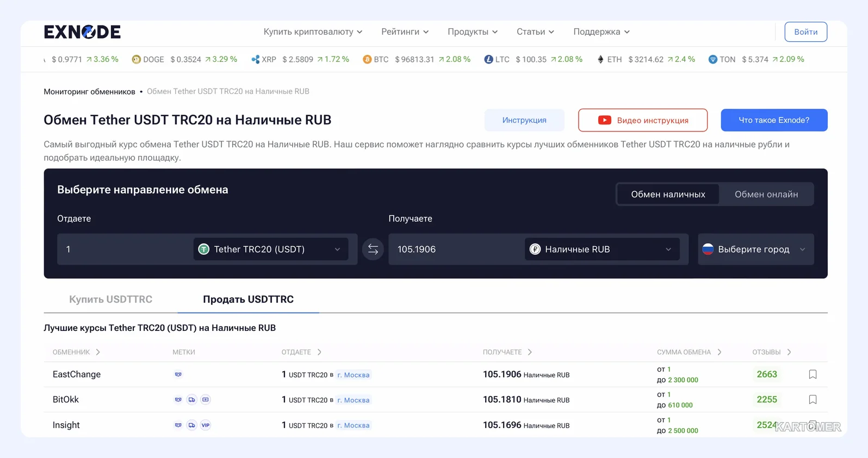Open the Рейтинги navigation menu

click(x=405, y=32)
